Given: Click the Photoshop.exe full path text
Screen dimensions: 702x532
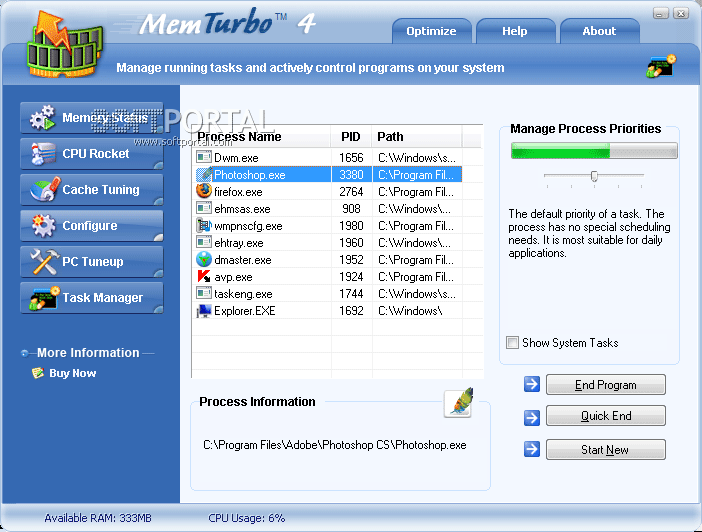Looking at the screenshot, I should click(334, 445).
